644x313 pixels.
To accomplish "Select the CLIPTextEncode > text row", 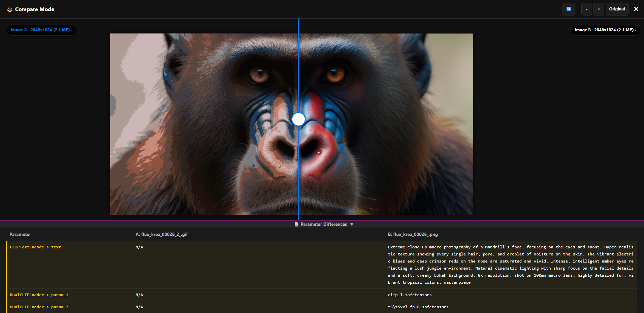I will point(35,247).
